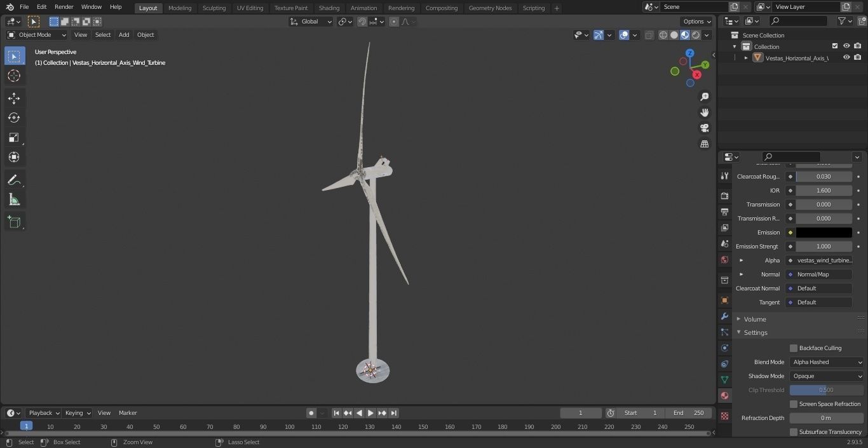Screen dimensions: 868x448
Task: Toggle X-ray view mode
Action: [x=649, y=35]
